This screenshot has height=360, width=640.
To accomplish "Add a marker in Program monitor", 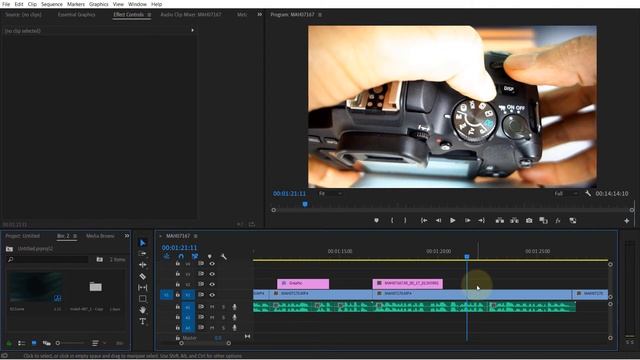I will (376, 220).
